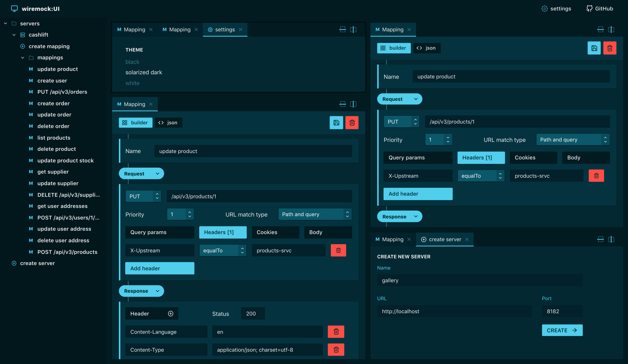Delete the Content-Language response header row
628x364 pixels.
click(x=336, y=332)
